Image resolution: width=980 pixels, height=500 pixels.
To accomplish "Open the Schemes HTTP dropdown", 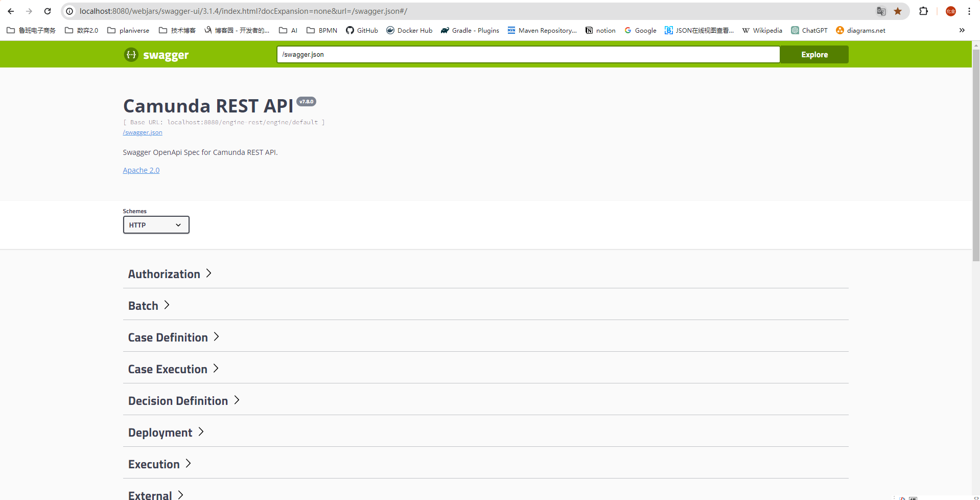I will (156, 225).
